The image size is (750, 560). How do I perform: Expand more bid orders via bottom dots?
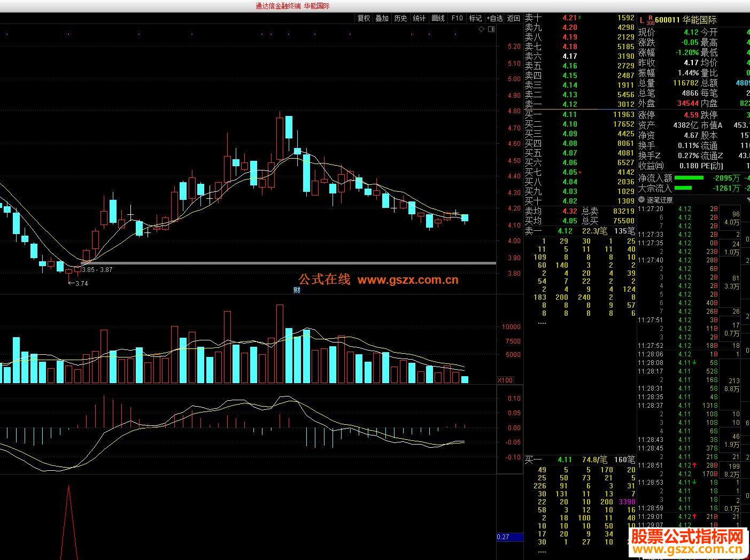click(x=542, y=551)
